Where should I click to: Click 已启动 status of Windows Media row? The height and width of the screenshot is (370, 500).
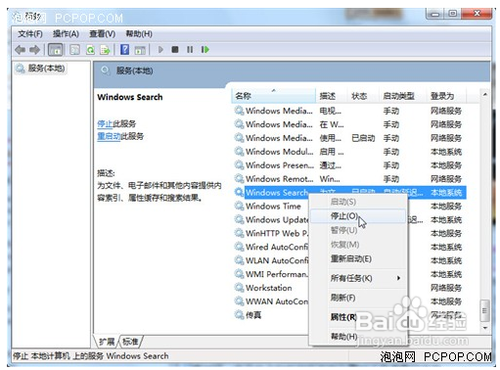tap(363, 138)
